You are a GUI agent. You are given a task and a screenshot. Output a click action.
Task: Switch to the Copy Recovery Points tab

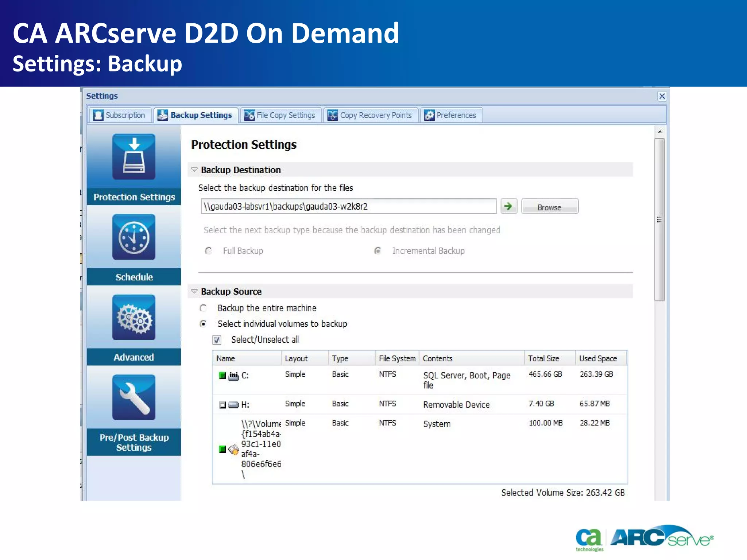371,115
